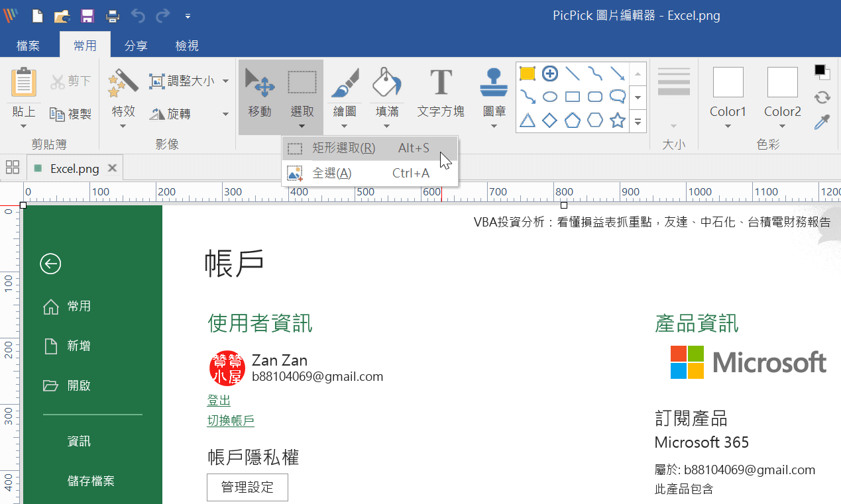Switch to the 常用 (Home) ribbon tab
841x504 pixels.
[85, 46]
